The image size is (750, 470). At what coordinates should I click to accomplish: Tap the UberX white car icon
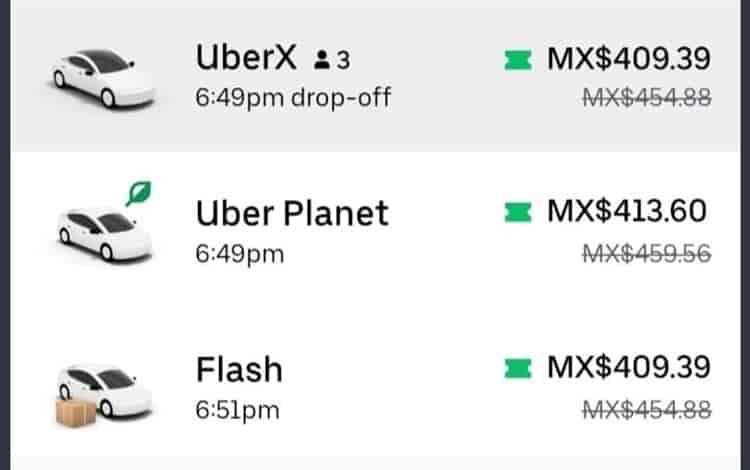pyautogui.click(x=104, y=77)
